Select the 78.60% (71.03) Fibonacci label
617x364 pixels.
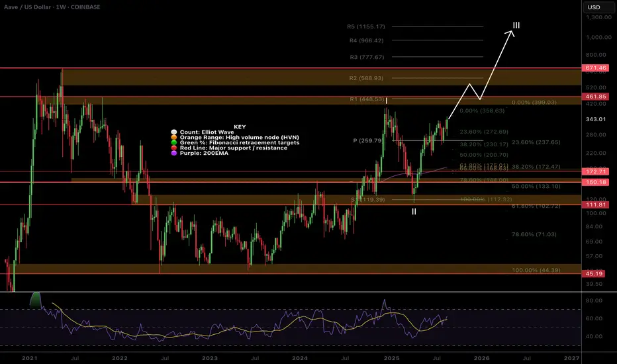pyautogui.click(x=534, y=234)
